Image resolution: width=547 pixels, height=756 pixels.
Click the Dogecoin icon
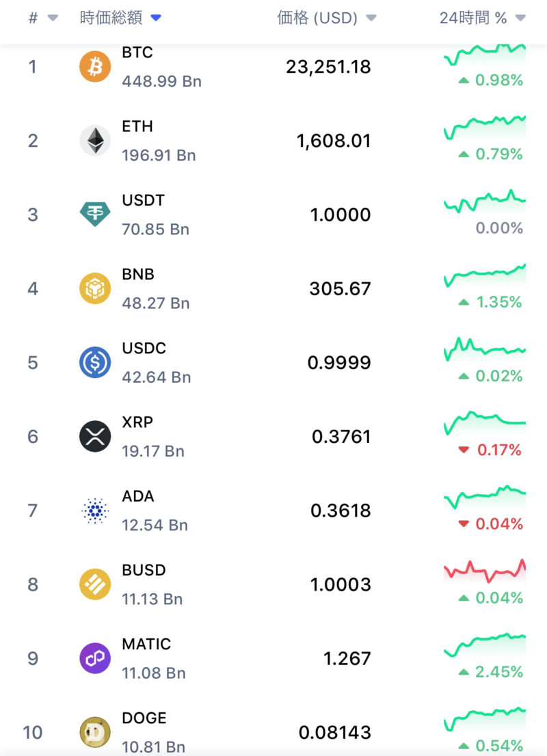(95, 732)
